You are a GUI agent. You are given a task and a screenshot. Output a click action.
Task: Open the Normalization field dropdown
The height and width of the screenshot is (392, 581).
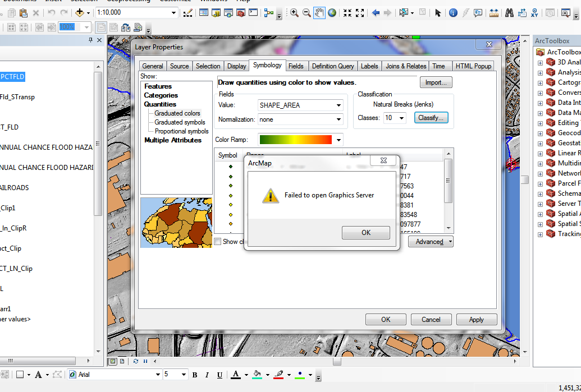tap(338, 119)
